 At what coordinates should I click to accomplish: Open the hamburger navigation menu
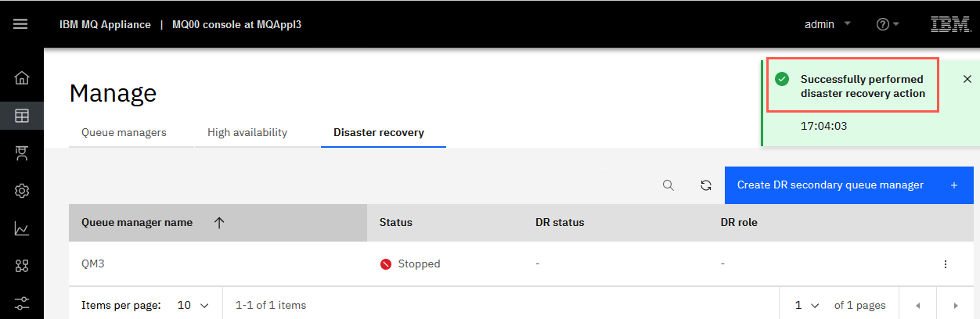tap(21, 24)
